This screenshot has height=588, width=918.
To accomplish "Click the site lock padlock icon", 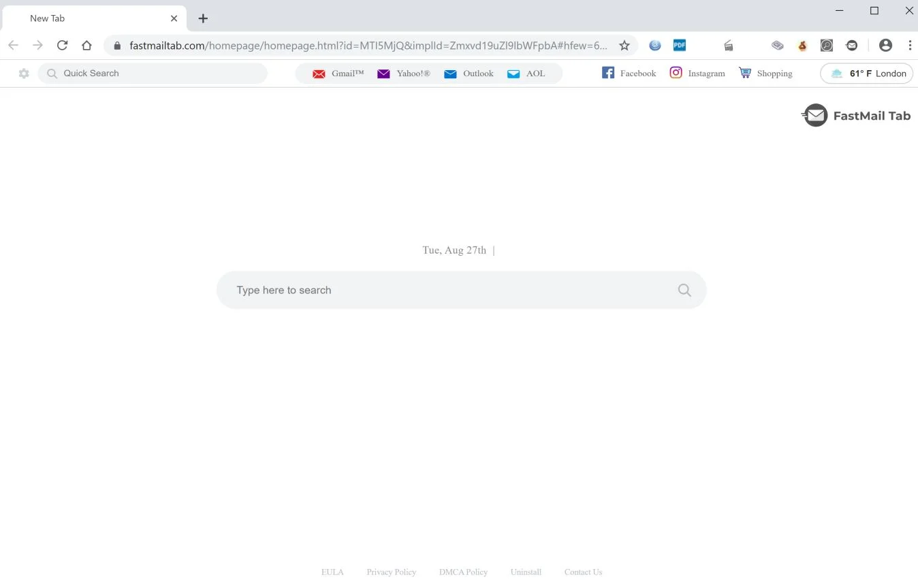I will tap(117, 46).
